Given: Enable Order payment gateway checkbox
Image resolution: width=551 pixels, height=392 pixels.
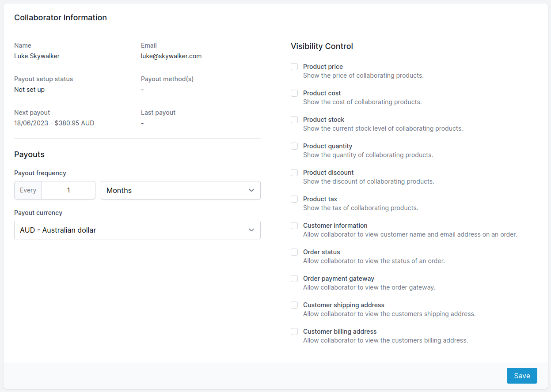Looking at the screenshot, I should (x=294, y=279).
